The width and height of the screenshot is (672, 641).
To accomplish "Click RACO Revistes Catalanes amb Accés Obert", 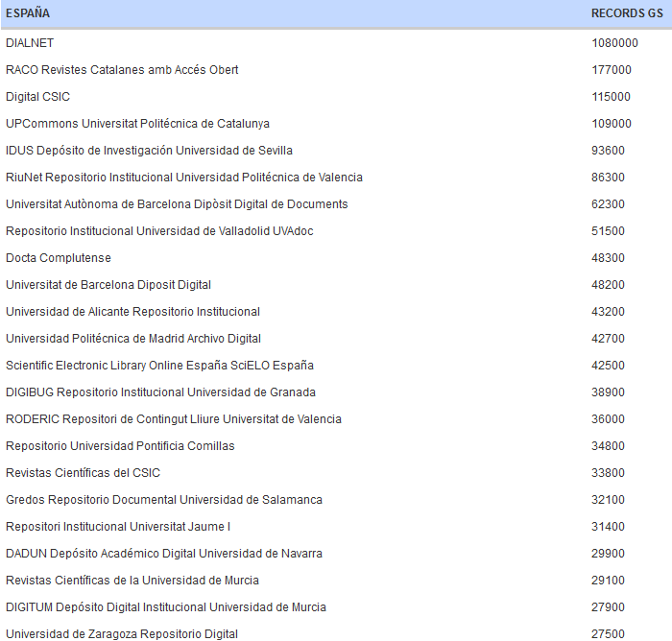I will click(x=122, y=70).
